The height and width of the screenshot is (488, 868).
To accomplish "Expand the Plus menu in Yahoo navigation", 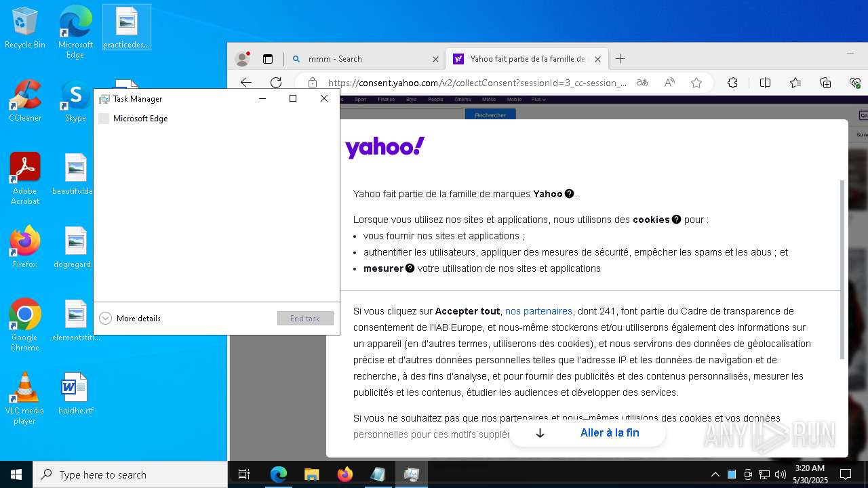I will pyautogui.click(x=538, y=100).
